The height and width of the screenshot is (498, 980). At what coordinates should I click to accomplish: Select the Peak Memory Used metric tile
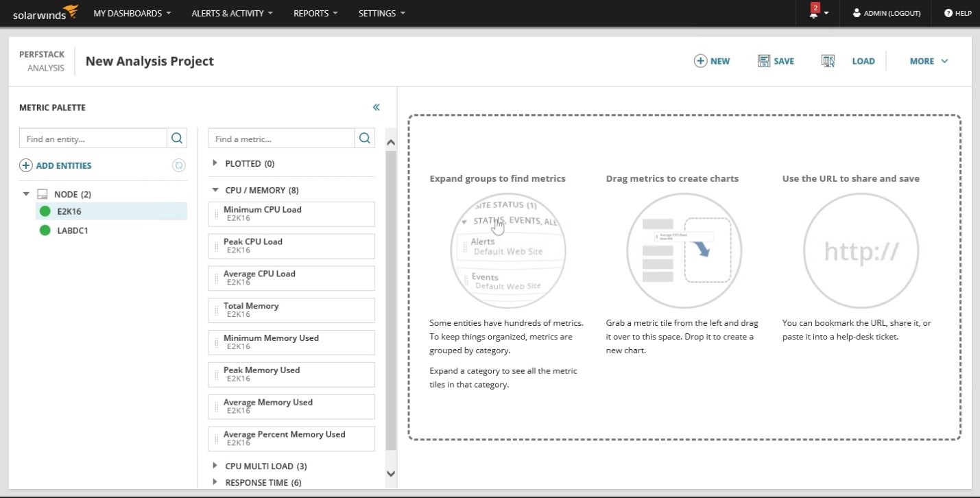[x=291, y=375]
